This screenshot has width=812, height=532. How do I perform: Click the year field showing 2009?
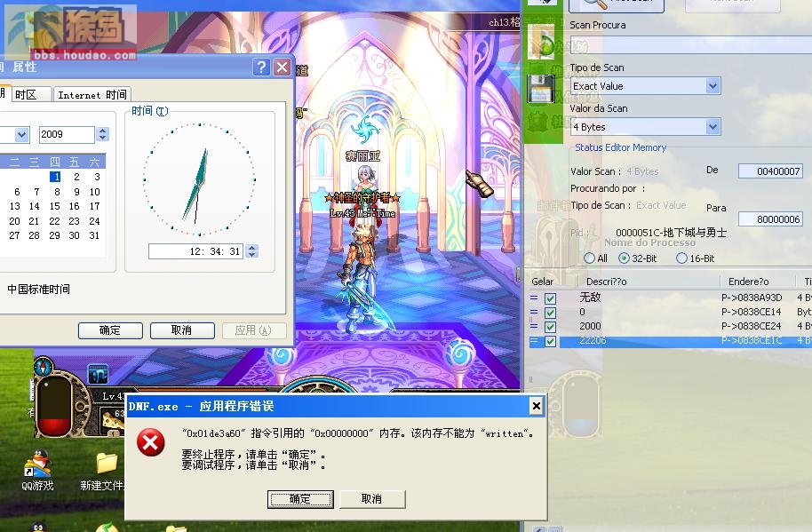(67, 134)
